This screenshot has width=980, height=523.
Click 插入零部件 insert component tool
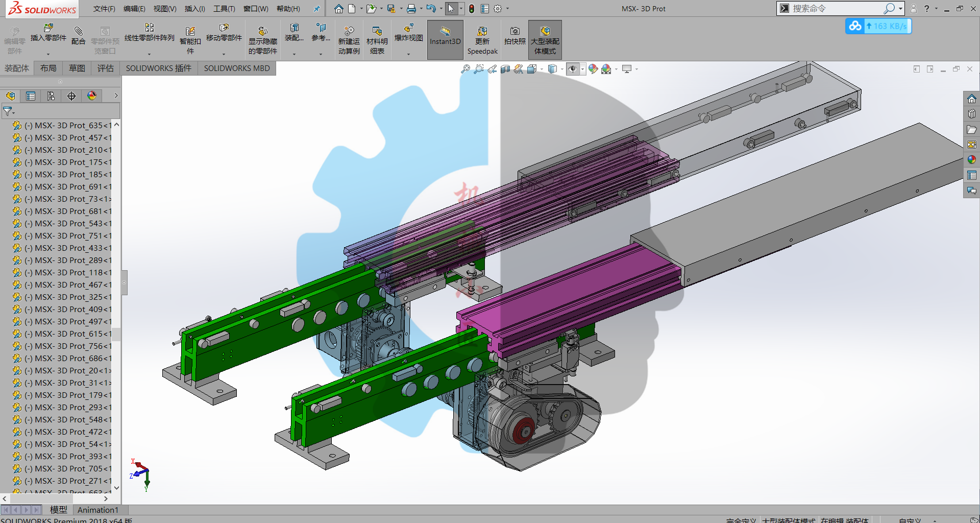(48, 33)
